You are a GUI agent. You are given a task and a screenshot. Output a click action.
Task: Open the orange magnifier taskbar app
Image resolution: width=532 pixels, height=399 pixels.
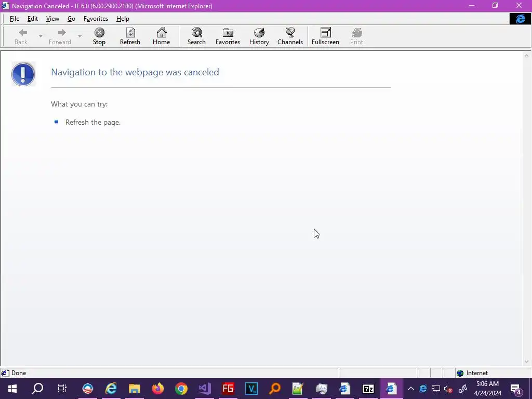click(275, 389)
